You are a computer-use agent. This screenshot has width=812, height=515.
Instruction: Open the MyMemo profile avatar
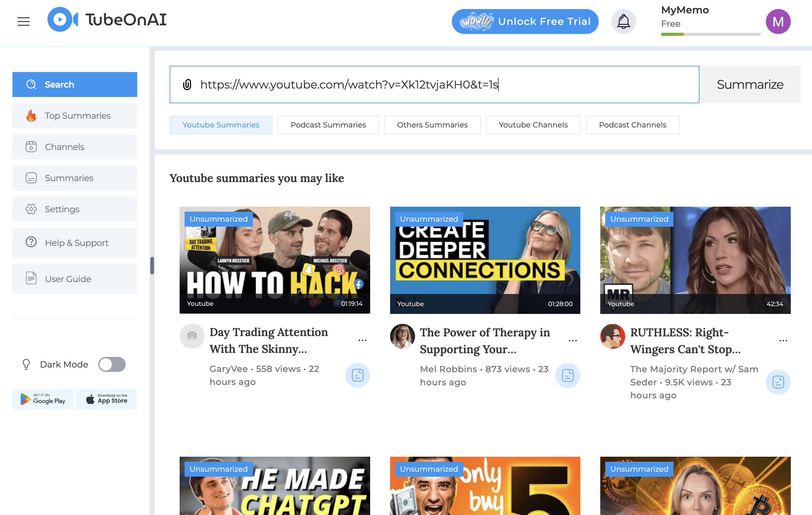click(x=778, y=21)
